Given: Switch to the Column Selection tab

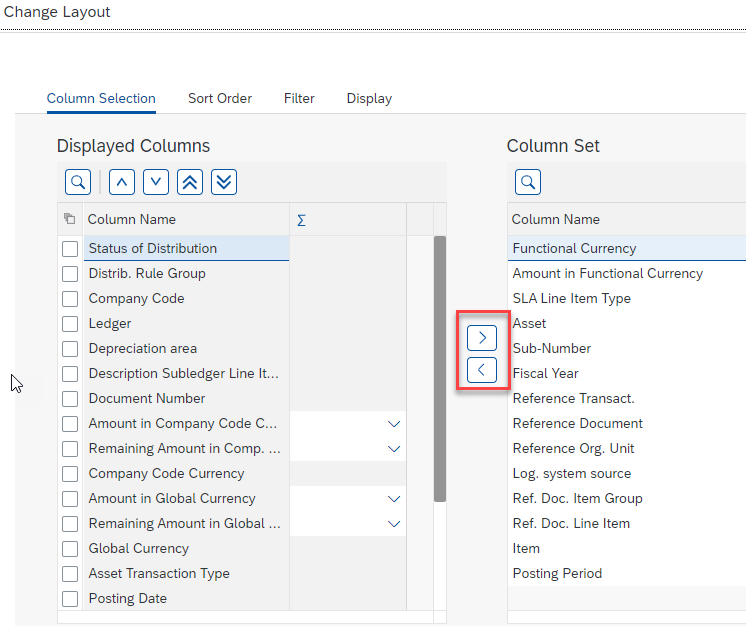Looking at the screenshot, I should 101,98.
